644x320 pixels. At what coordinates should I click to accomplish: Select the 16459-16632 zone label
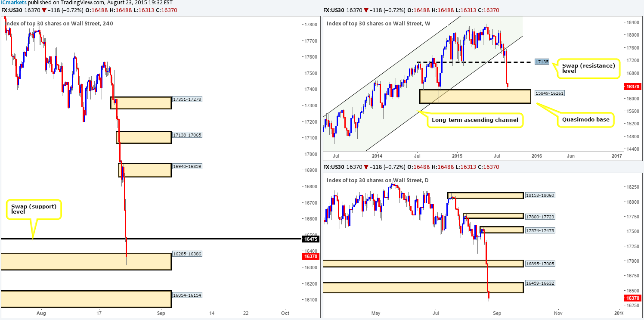[540, 283]
